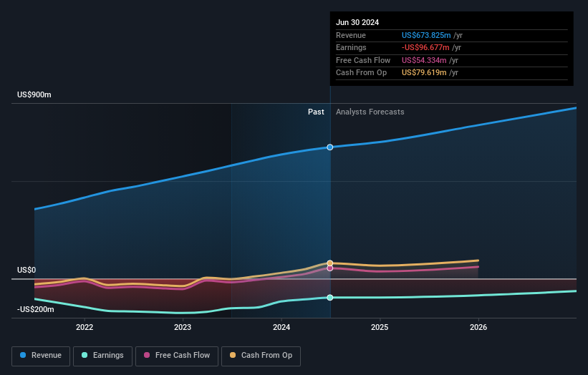
Task: Click the 2023 x-axis label
Action: click(183, 327)
